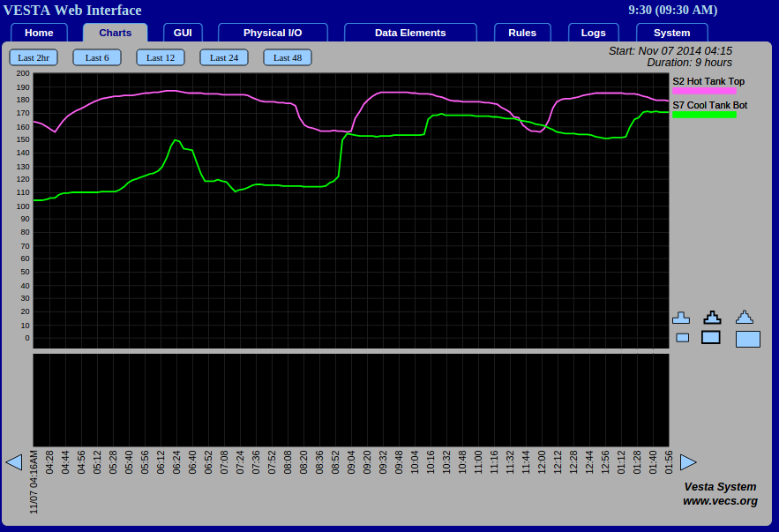Click the 06:24 time axis label
The image size is (779, 532).
coord(176,462)
